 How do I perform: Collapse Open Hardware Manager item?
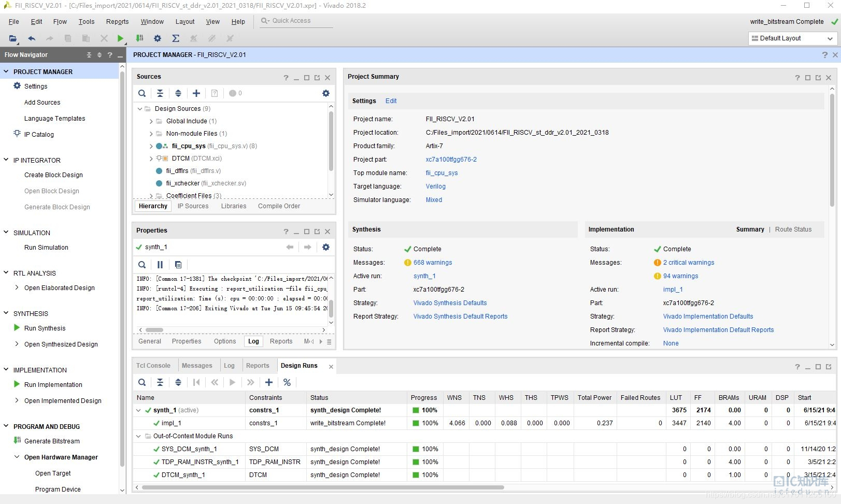click(x=17, y=457)
